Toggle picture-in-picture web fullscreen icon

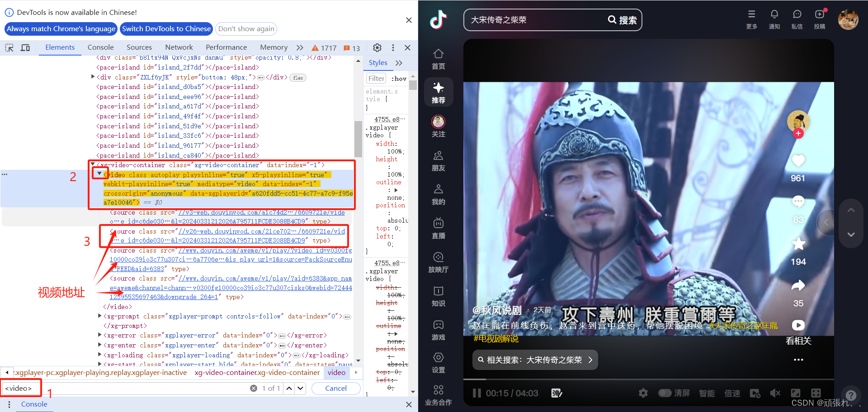point(796,393)
